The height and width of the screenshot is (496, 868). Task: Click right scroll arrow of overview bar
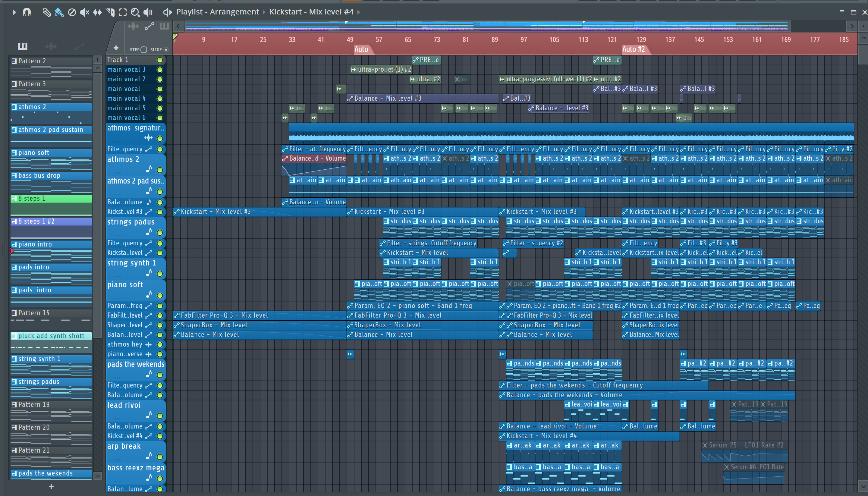(852, 26)
